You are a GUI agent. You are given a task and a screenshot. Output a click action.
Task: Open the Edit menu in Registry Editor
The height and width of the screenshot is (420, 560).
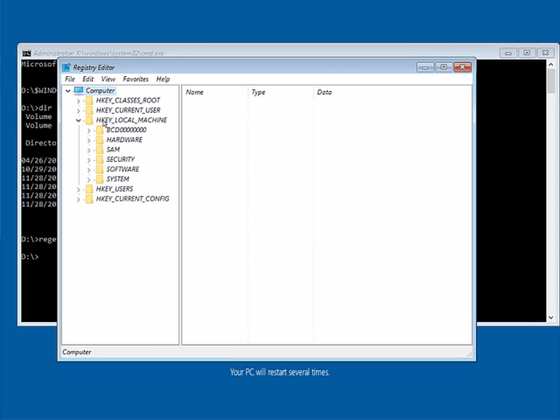tap(88, 79)
